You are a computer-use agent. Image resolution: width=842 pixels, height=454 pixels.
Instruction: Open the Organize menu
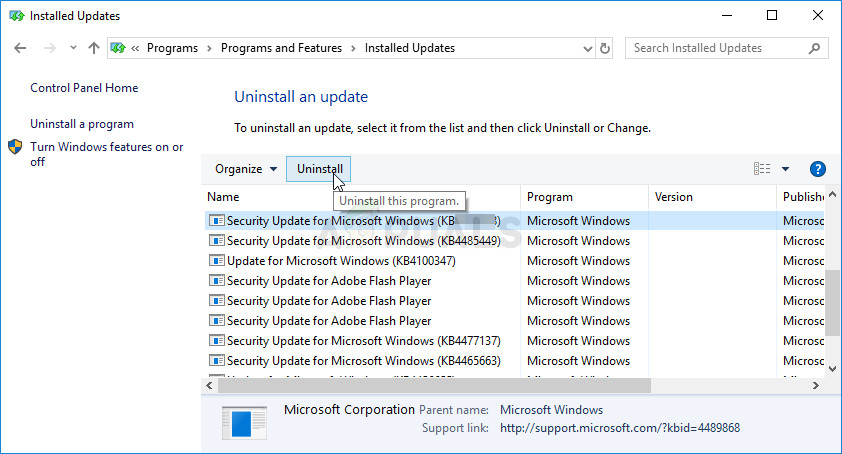click(245, 170)
